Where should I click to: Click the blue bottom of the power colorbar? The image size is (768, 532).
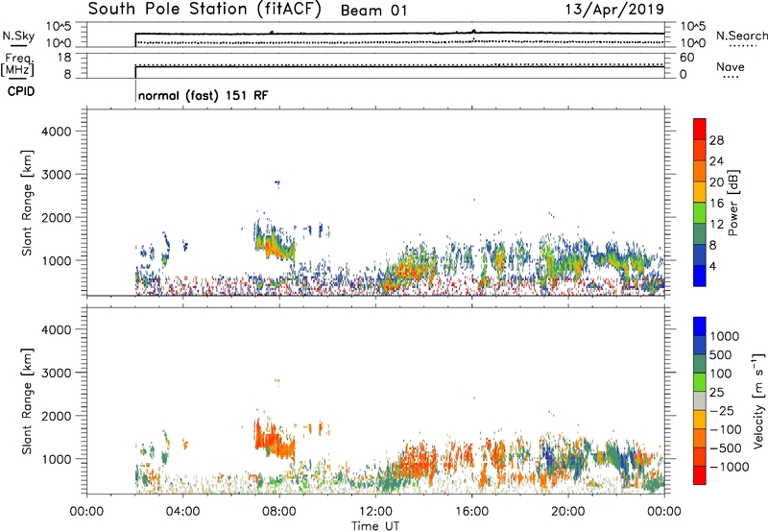[x=700, y=276]
